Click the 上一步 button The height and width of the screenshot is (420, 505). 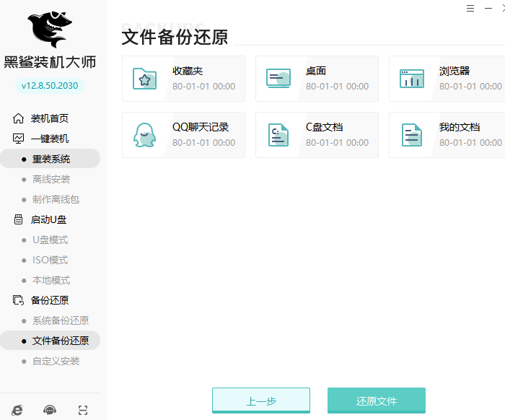[261, 401]
